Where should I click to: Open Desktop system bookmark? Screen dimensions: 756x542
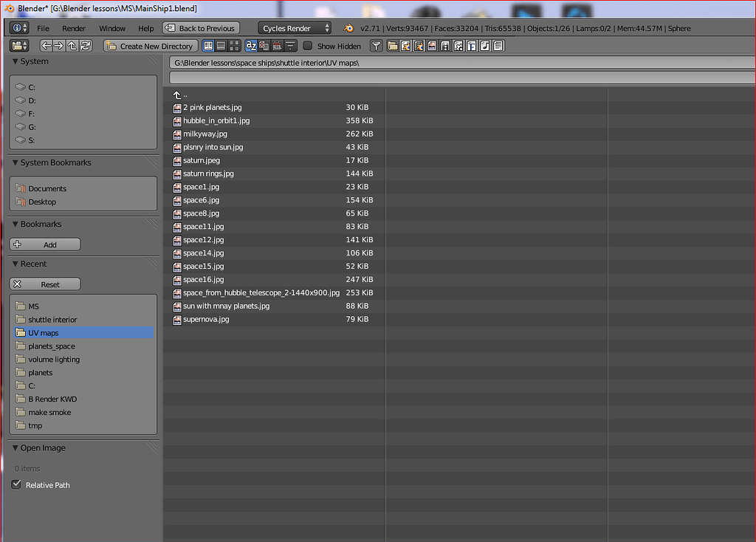[x=83, y=202]
